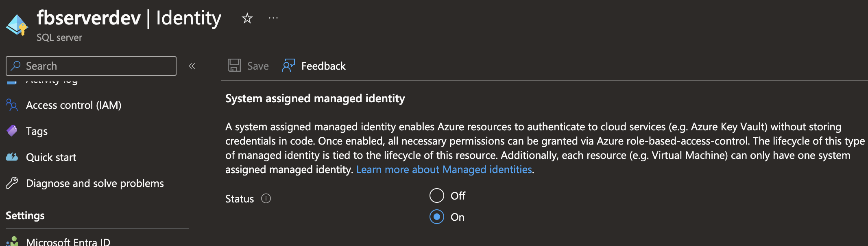Click the SQL server subtitle text
This screenshot has height=246, width=868.
point(59,37)
